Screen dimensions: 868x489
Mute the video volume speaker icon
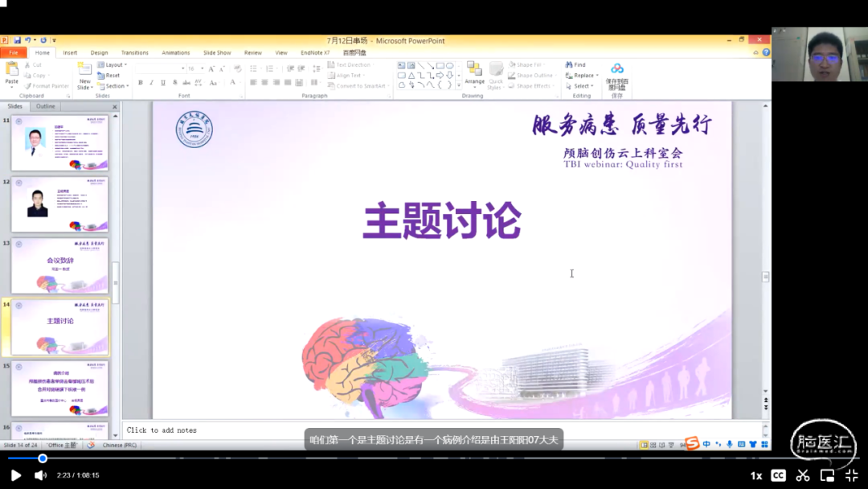tap(40, 475)
